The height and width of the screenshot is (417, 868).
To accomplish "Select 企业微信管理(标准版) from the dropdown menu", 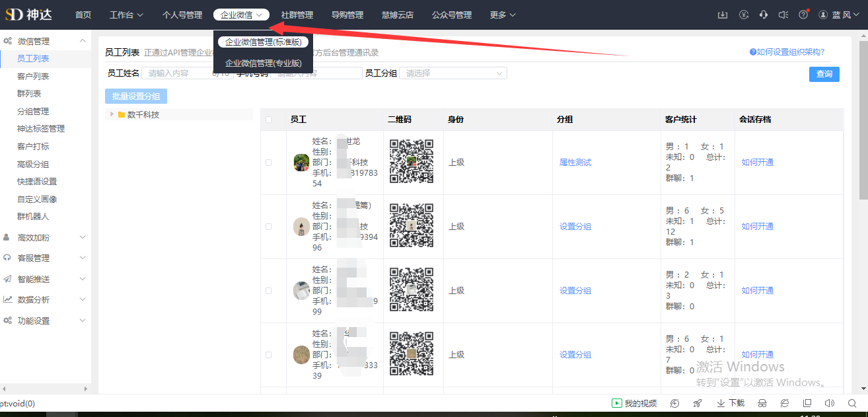I will [x=264, y=42].
